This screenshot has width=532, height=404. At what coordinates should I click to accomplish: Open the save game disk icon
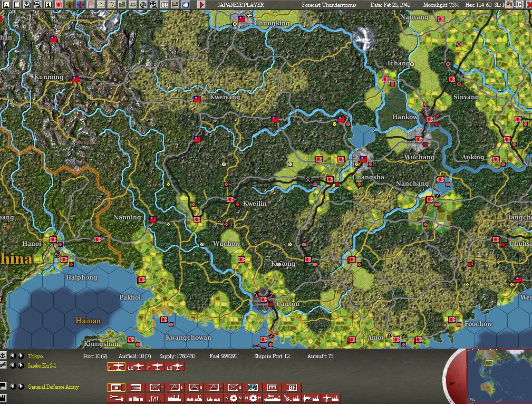click(6, 4)
